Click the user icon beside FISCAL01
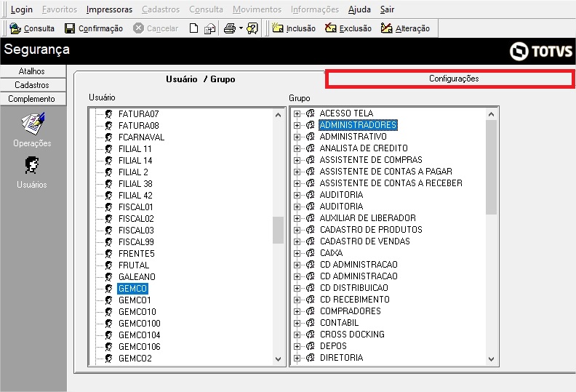This screenshot has width=576, height=392. (x=109, y=207)
